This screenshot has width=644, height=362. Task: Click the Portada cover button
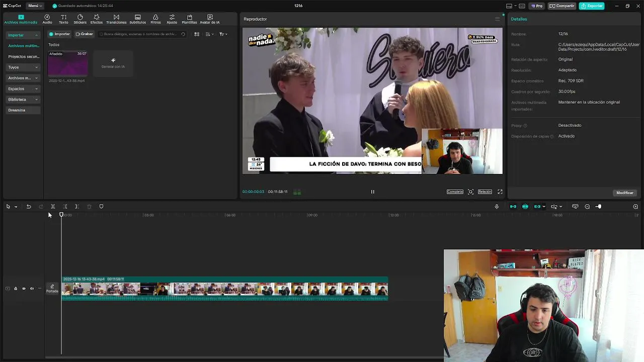point(52,289)
